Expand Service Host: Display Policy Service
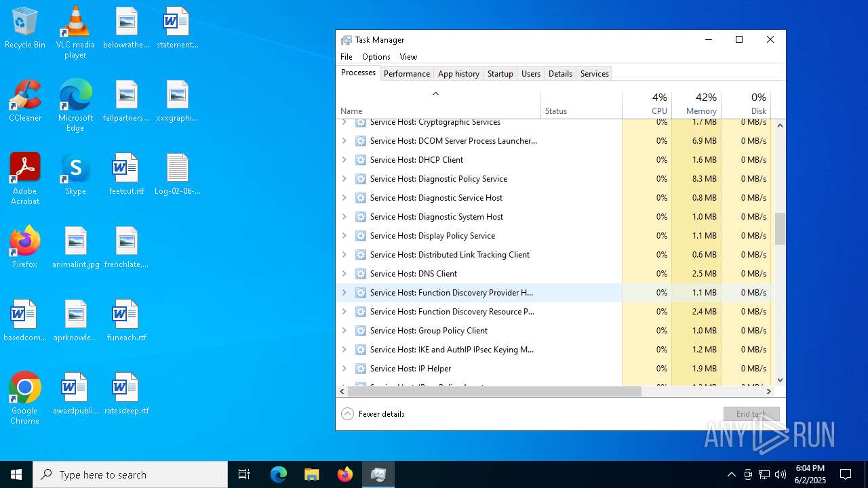 pos(344,236)
